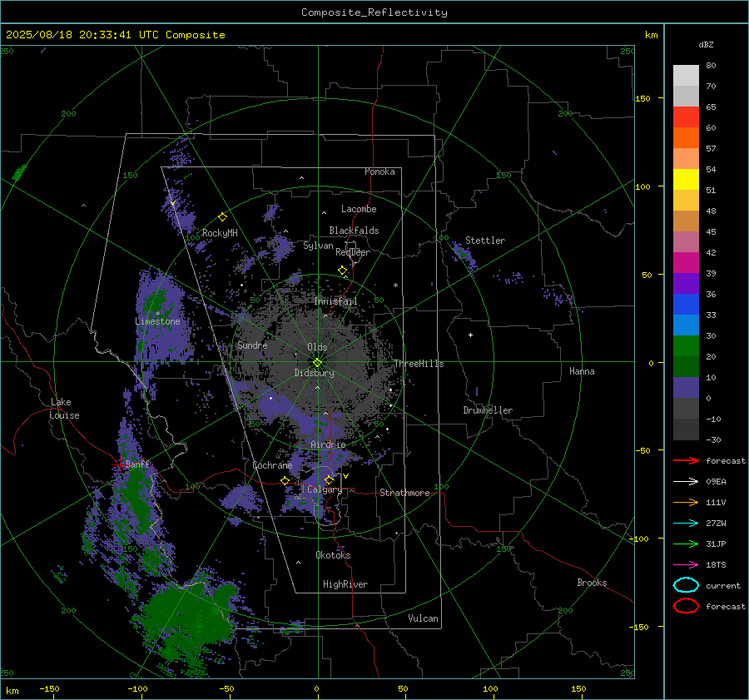Click the orange 111V arrow legend icon
This screenshot has width=749, height=700.
[x=686, y=502]
